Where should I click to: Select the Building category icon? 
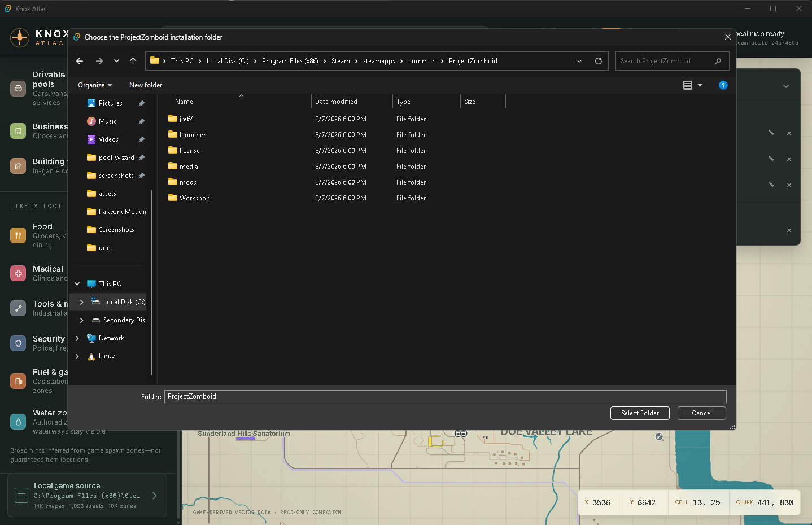click(x=18, y=166)
